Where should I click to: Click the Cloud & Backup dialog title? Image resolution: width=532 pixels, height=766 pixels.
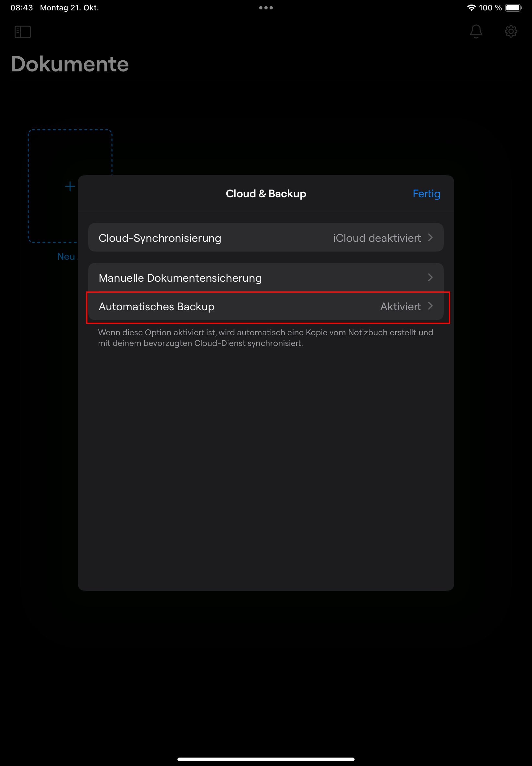pos(266,194)
